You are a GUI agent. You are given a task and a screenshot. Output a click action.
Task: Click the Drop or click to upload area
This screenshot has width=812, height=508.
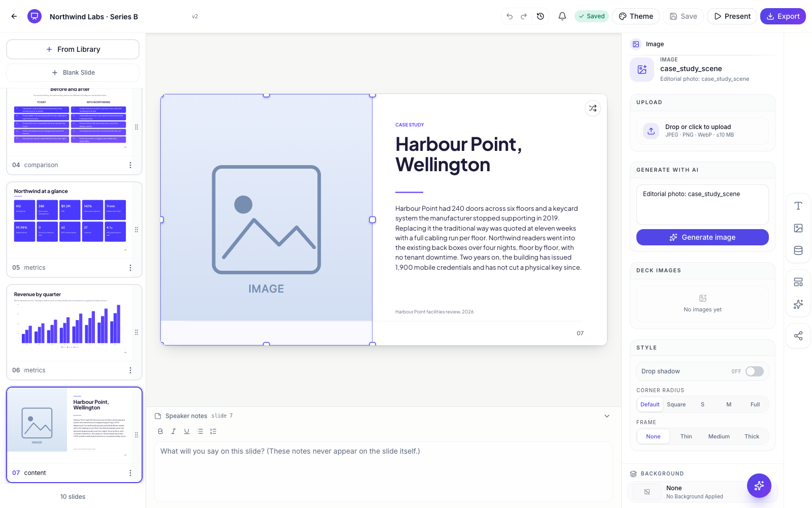702,131
